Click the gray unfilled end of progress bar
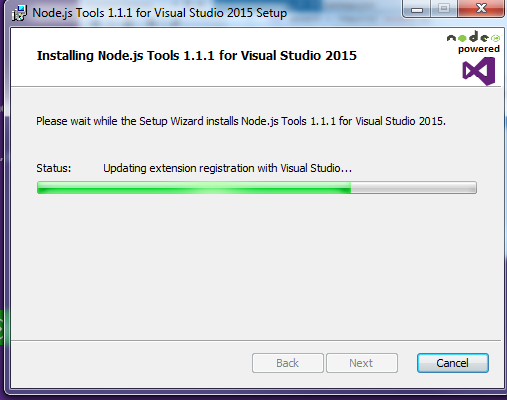 pyautogui.click(x=413, y=188)
